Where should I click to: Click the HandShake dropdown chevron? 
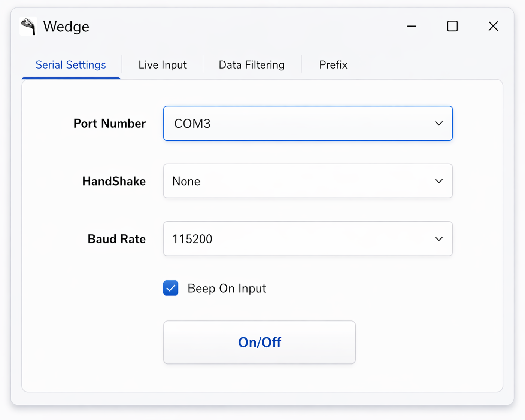[438, 181]
